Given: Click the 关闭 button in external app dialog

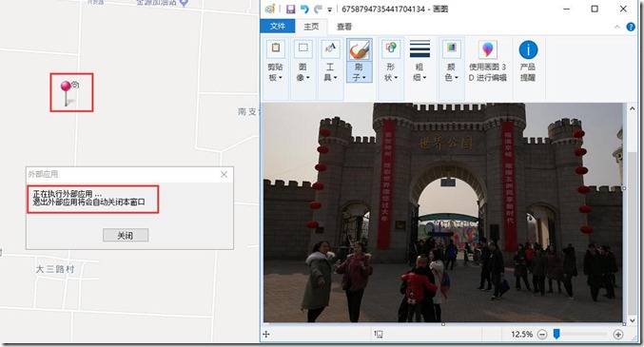Looking at the screenshot, I should tap(126, 236).
